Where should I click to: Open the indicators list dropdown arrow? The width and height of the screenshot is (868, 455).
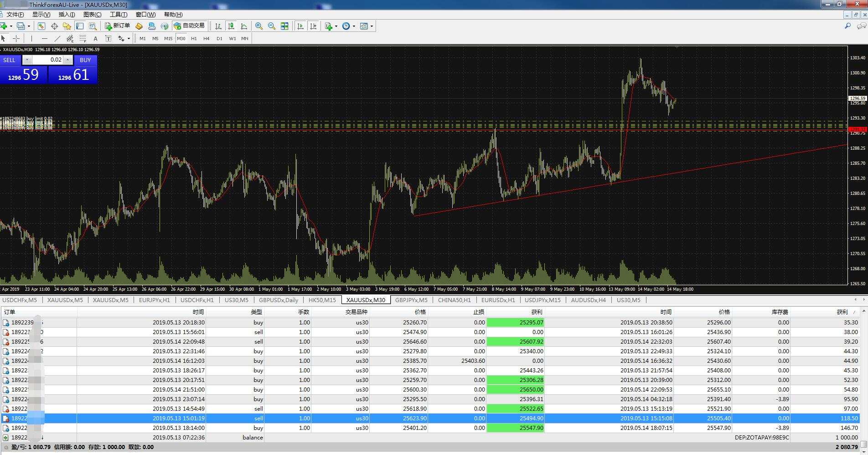[336, 26]
